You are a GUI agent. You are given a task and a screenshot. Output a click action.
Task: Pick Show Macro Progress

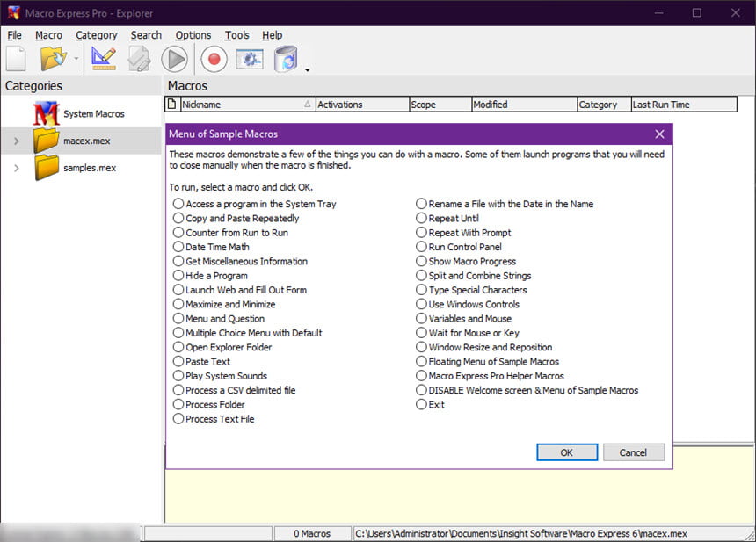click(x=466, y=261)
